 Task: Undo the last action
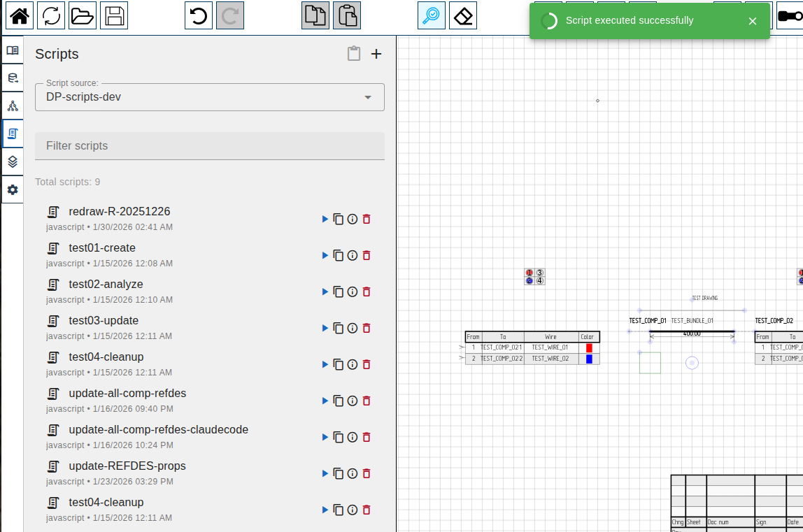tap(199, 15)
